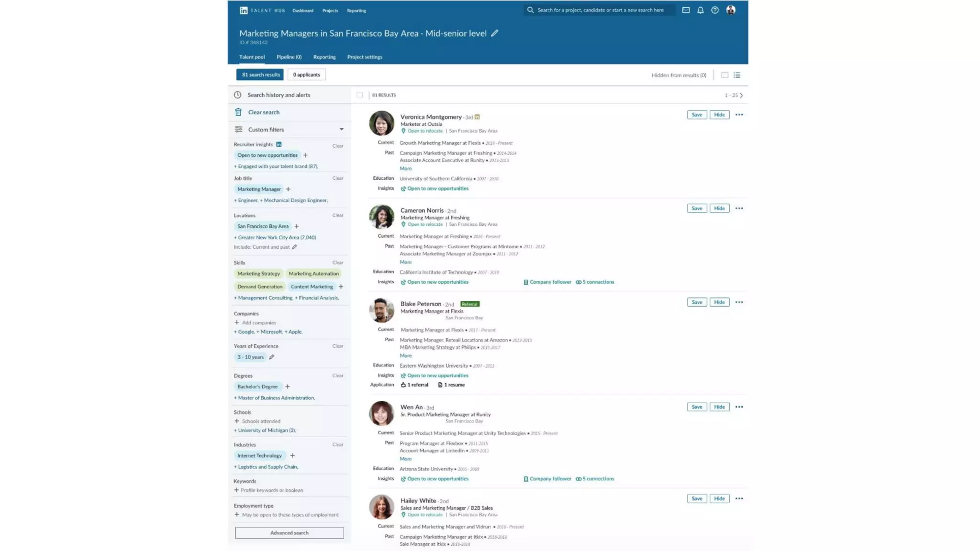
Task: Click the help question mark icon
Action: pyautogui.click(x=714, y=10)
